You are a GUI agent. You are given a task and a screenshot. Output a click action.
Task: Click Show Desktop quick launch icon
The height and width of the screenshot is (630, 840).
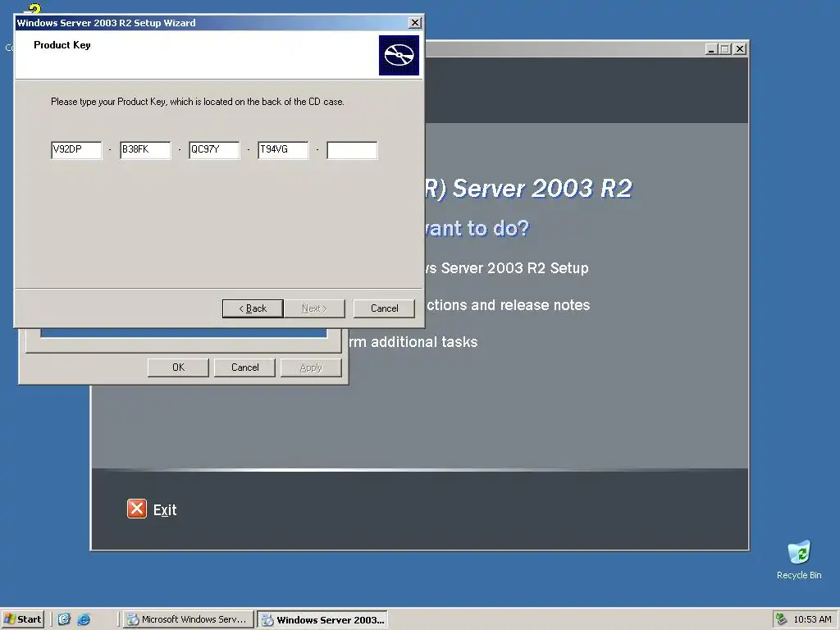coord(64,619)
